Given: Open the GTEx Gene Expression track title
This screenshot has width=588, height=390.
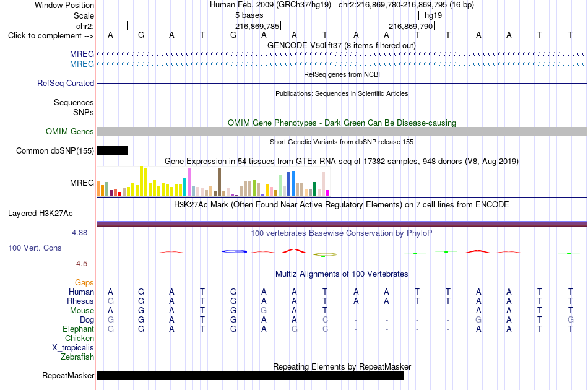Looking at the screenshot, I should [x=342, y=161].
